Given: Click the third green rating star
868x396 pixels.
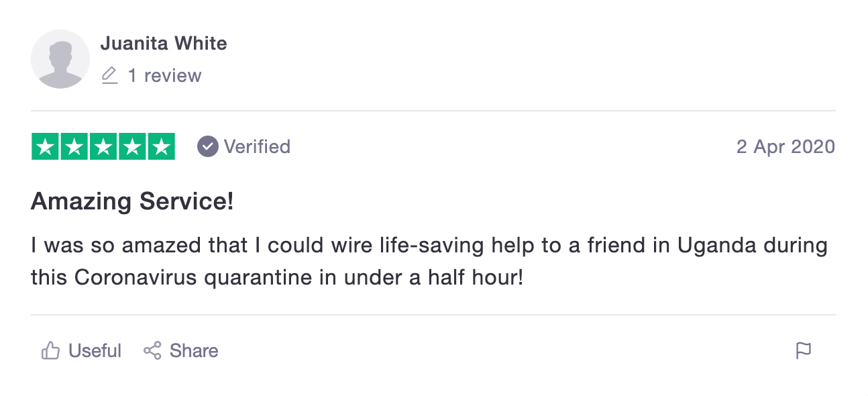Looking at the screenshot, I should [x=103, y=147].
